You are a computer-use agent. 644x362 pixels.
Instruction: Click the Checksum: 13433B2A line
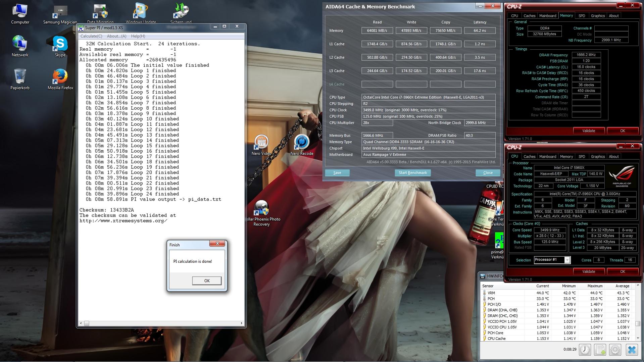click(107, 210)
